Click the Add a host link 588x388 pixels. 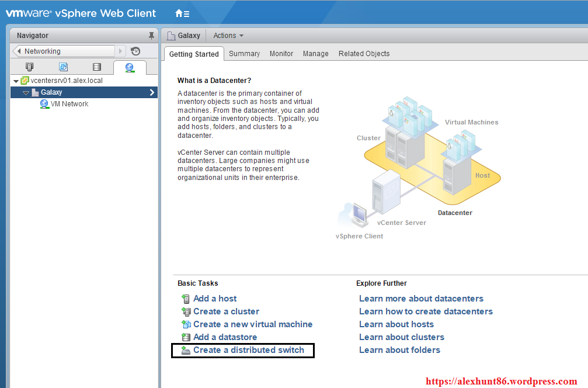[x=215, y=299]
